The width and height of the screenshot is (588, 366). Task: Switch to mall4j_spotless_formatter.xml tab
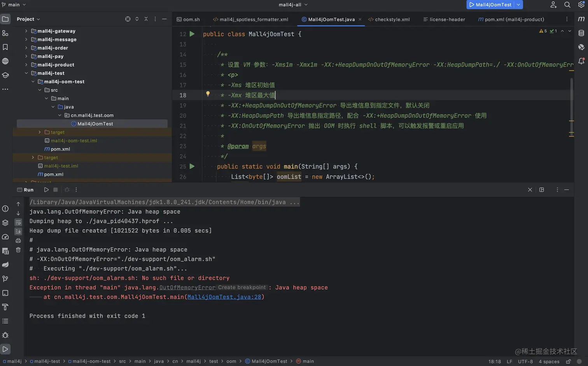coord(251,19)
